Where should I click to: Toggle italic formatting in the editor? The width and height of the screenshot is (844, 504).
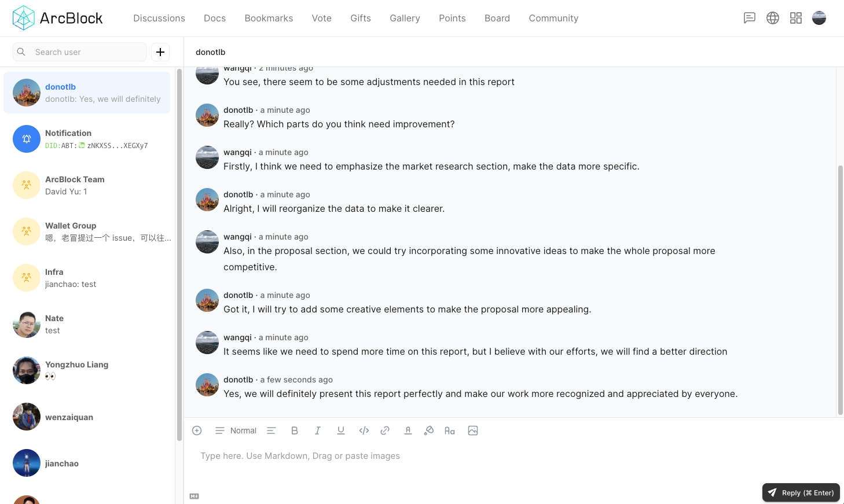[x=318, y=431]
